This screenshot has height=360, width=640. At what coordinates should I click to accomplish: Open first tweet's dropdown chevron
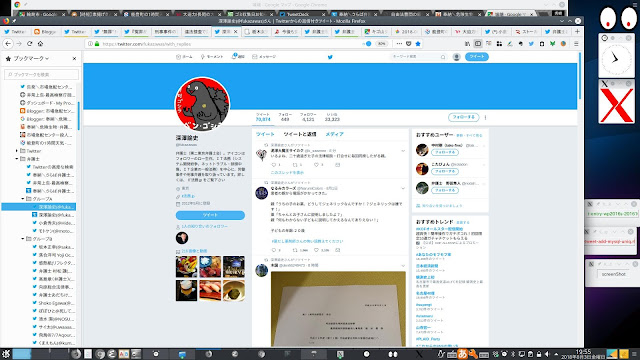pyautogui.click(x=403, y=151)
